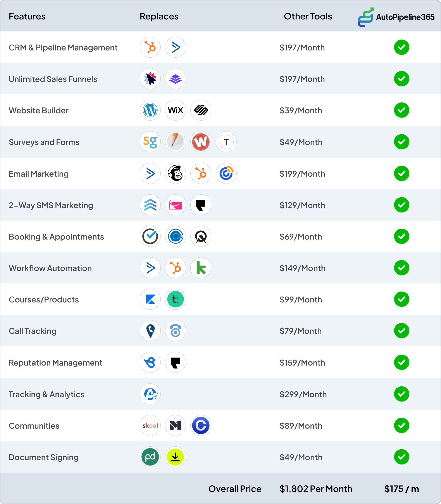Image resolution: width=441 pixels, height=504 pixels.
Task: Click green checkmark for Email Marketing row
Action: 401,174
